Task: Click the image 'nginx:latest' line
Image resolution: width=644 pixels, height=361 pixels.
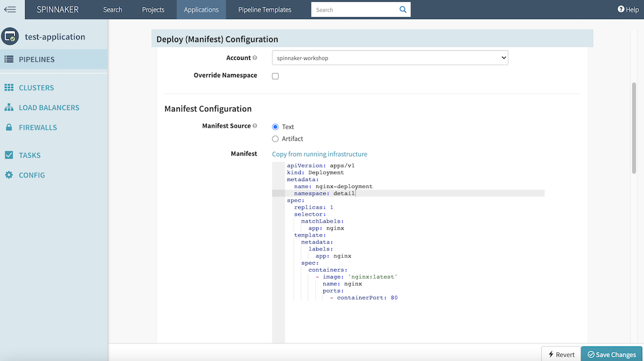Action: [x=357, y=276]
